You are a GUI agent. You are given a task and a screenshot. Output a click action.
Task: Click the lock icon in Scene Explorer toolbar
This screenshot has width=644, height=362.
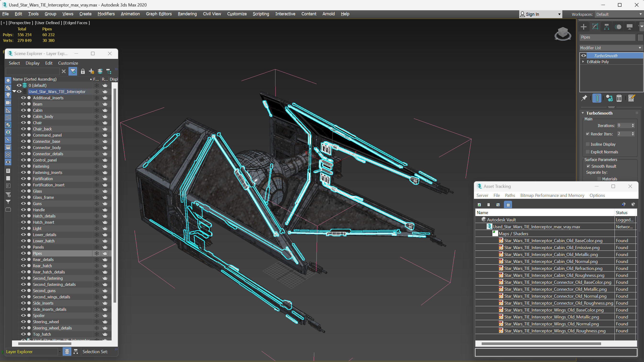(x=83, y=72)
